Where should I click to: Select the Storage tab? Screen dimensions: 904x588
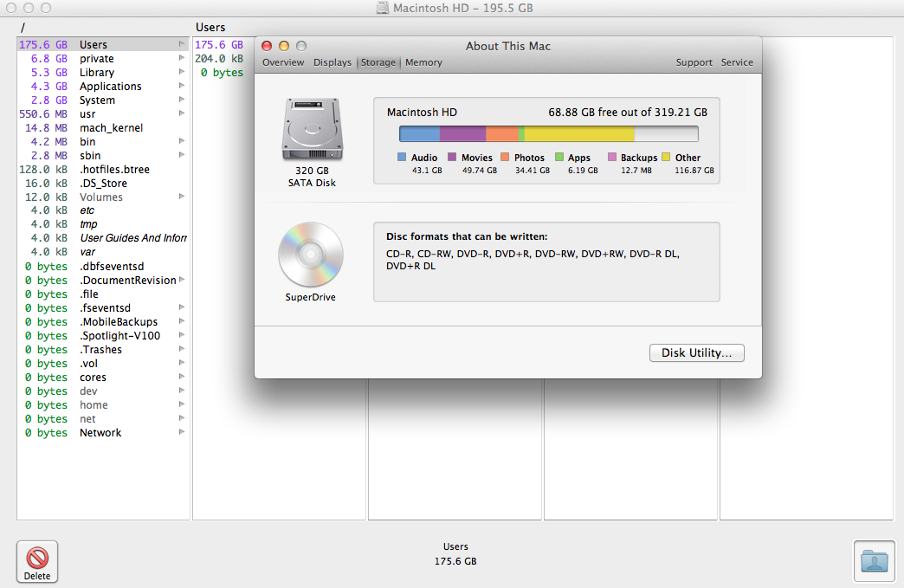coord(378,62)
